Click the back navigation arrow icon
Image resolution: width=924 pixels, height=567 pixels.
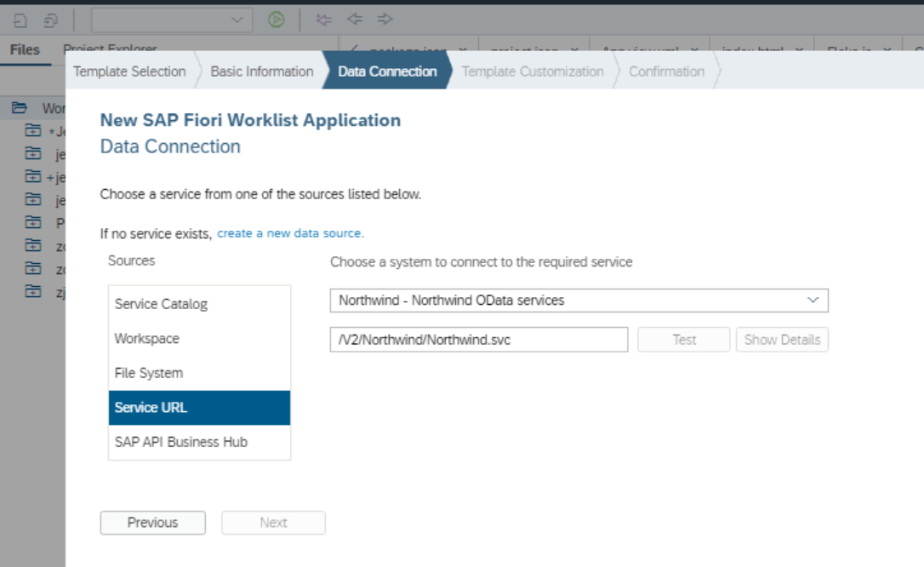[x=355, y=20]
